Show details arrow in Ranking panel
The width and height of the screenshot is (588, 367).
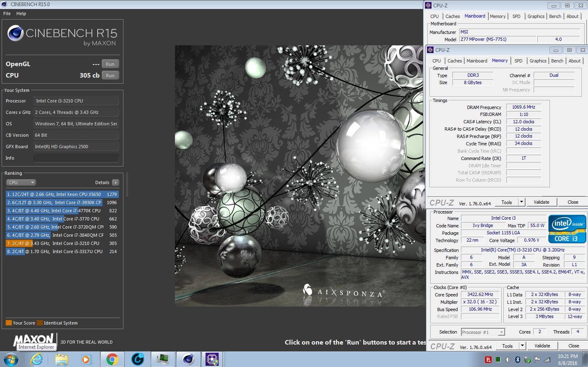tap(116, 182)
